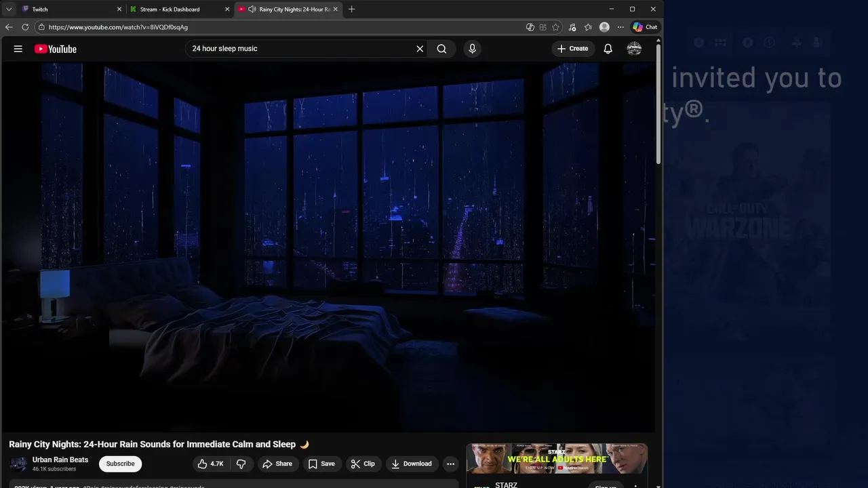Go to the YouTube home logo

[x=56, y=49]
